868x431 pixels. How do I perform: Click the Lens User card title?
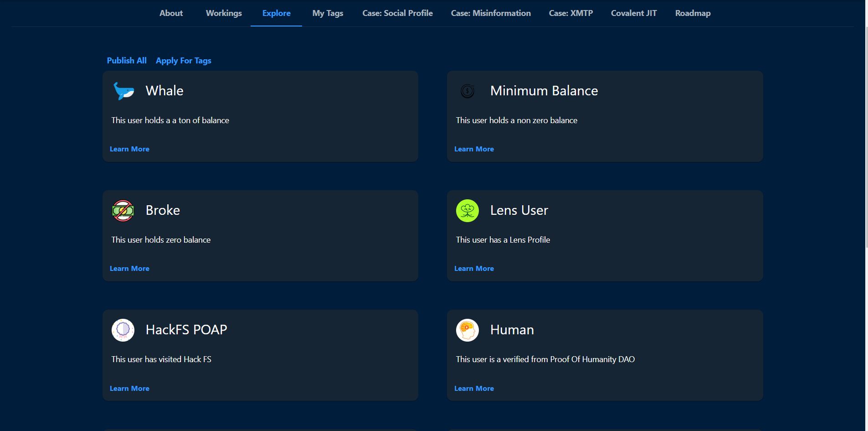point(519,210)
